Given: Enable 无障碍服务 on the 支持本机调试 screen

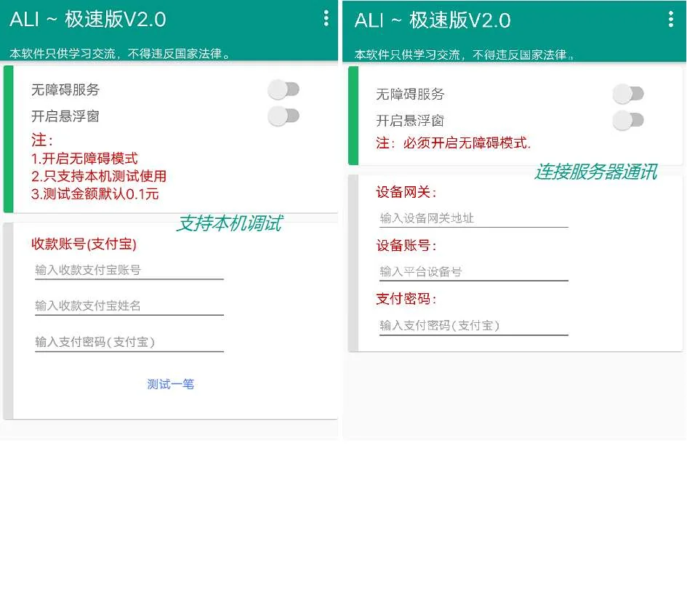Looking at the screenshot, I should coord(284,89).
